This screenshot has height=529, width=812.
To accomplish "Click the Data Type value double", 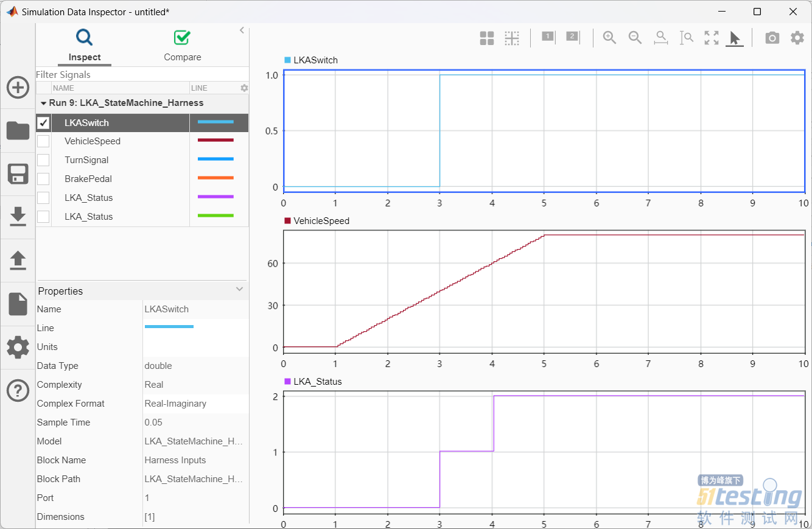I will (x=158, y=366).
